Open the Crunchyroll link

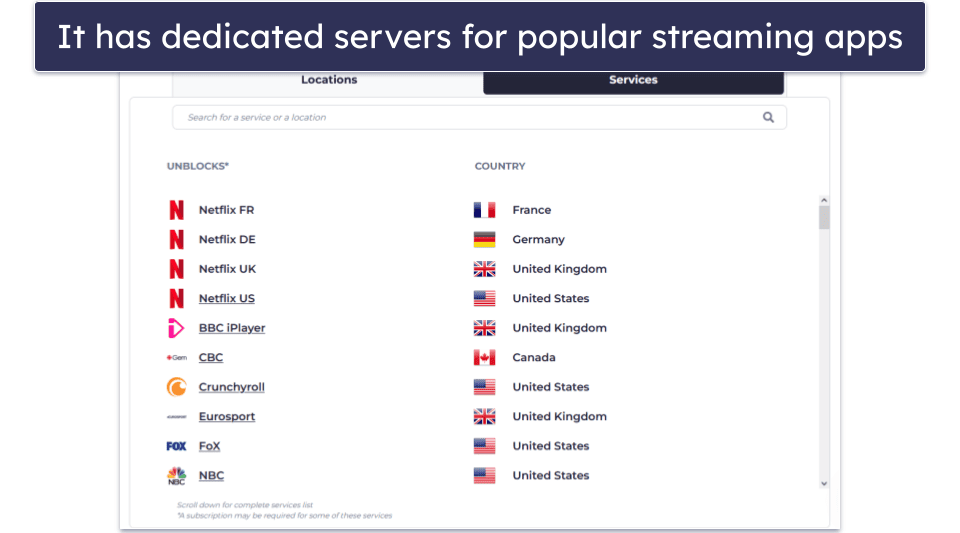(231, 387)
